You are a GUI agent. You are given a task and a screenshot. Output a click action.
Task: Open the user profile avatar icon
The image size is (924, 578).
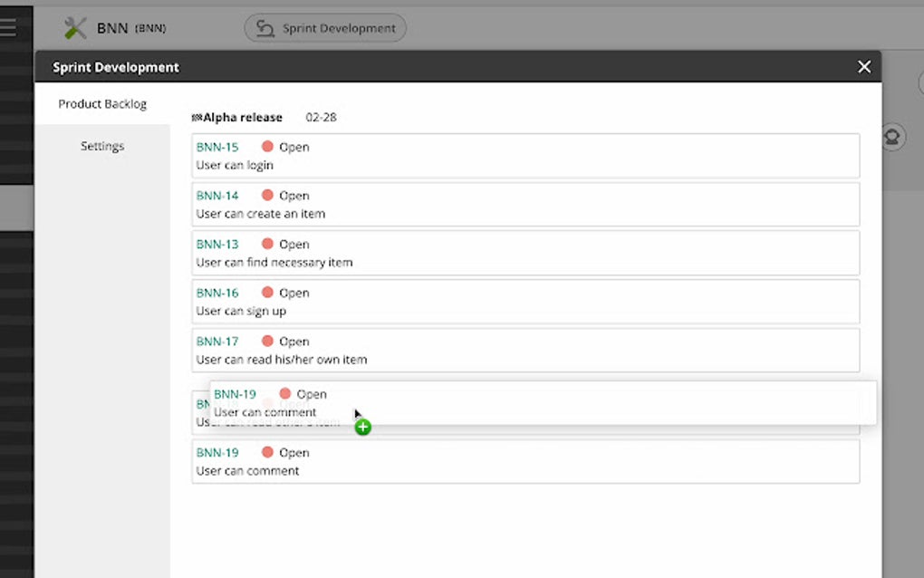tap(891, 137)
